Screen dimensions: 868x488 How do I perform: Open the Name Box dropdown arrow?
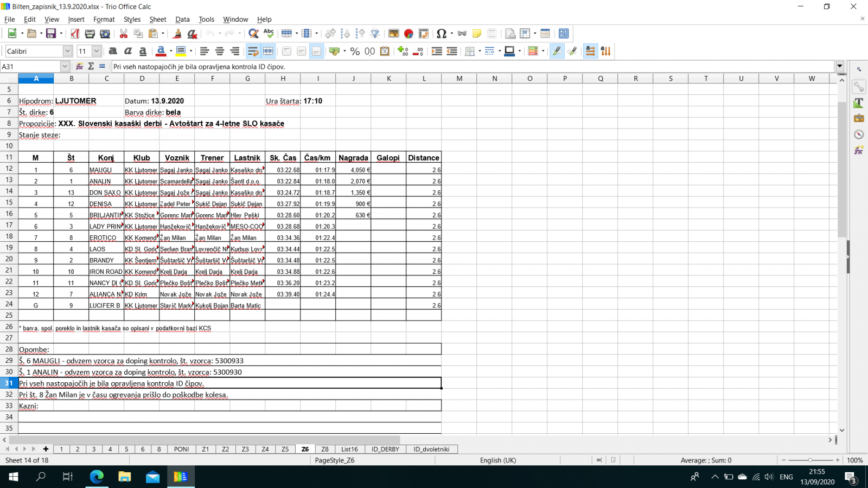pos(65,66)
